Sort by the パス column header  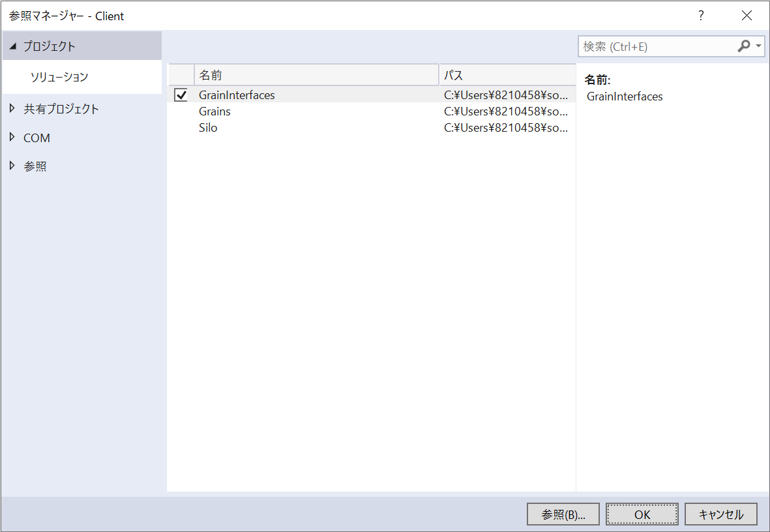click(x=507, y=75)
